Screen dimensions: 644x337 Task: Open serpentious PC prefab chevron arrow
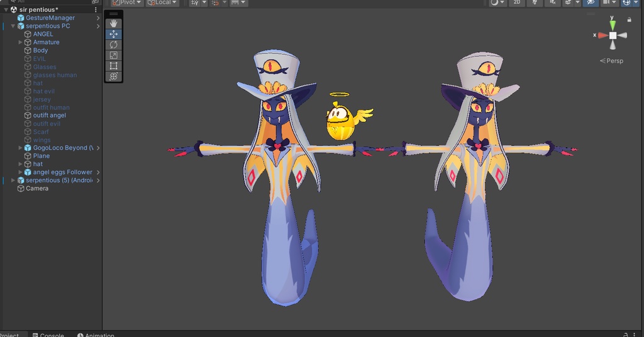pos(97,26)
